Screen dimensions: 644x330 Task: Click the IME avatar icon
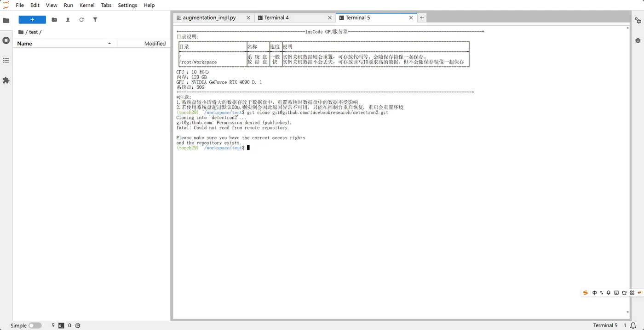click(x=639, y=293)
